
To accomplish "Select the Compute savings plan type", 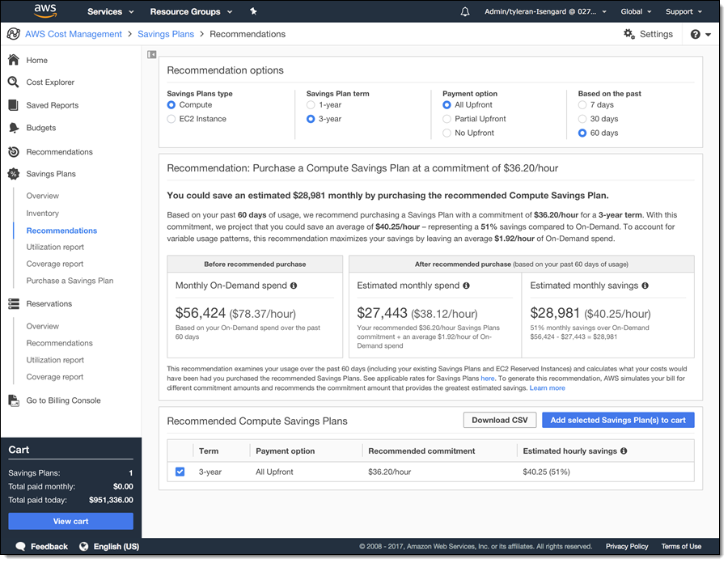I will coord(171,105).
